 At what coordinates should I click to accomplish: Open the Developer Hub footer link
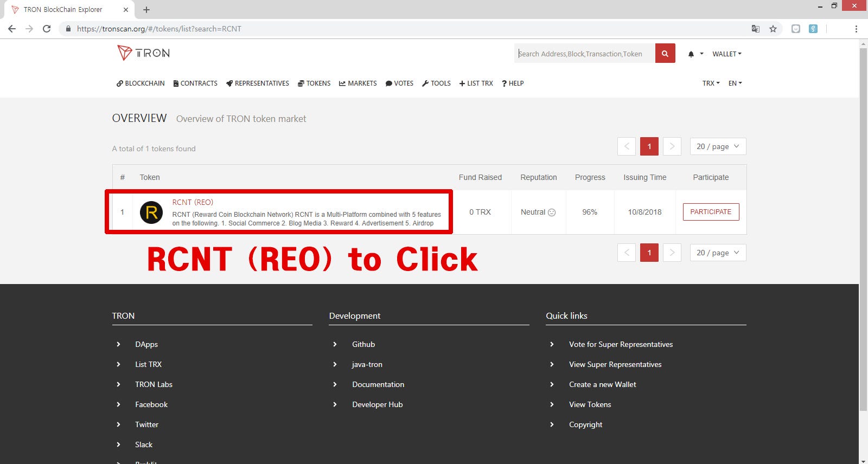tap(378, 404)
